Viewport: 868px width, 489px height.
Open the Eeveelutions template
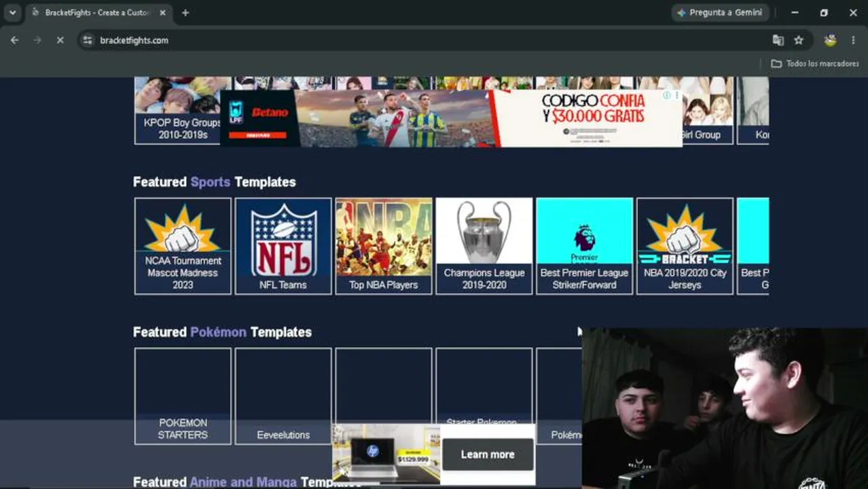click(283, 396)
